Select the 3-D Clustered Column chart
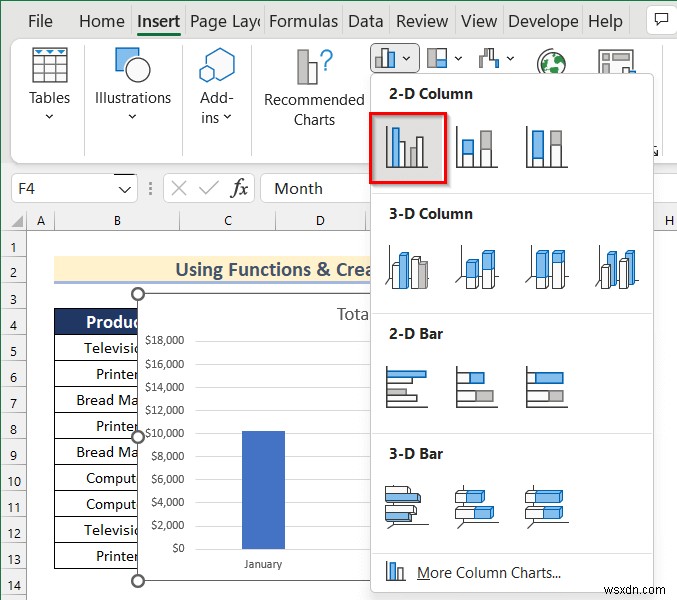677x600 pixels. [407, 267]
